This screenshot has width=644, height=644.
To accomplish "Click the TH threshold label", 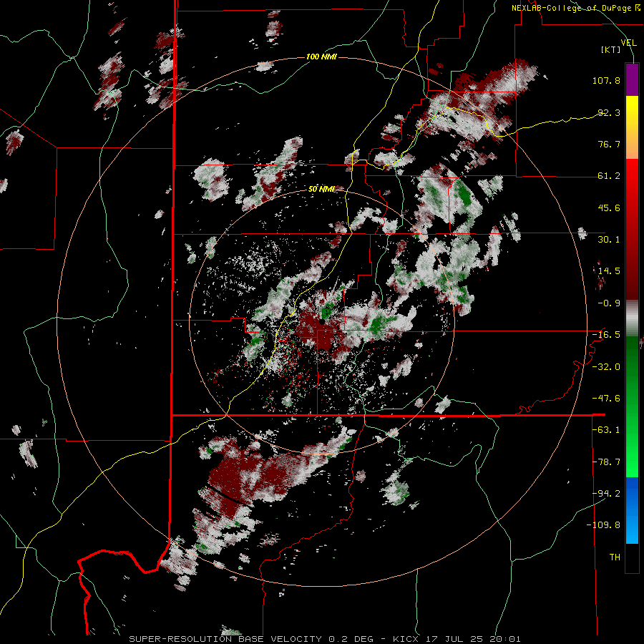I will (x=615, y=557).
